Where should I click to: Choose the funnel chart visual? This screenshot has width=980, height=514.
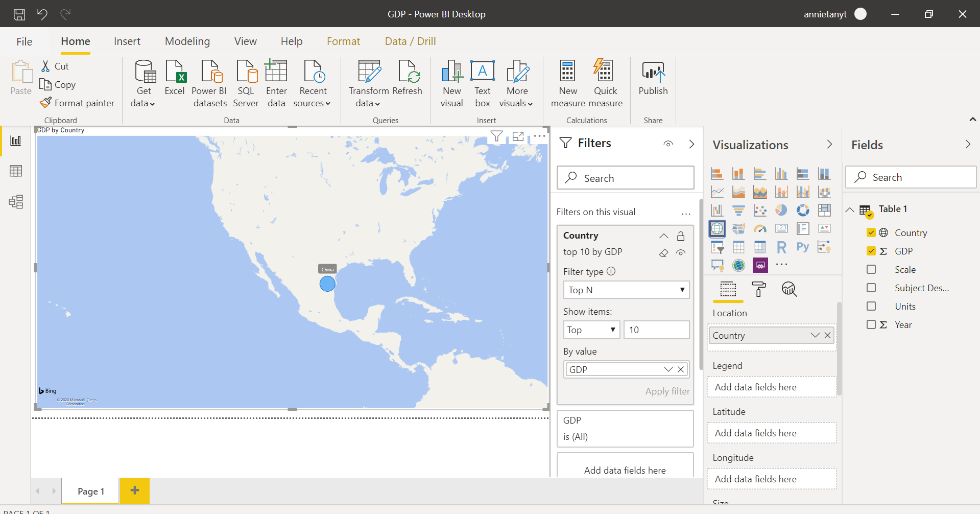coord(738,211)
